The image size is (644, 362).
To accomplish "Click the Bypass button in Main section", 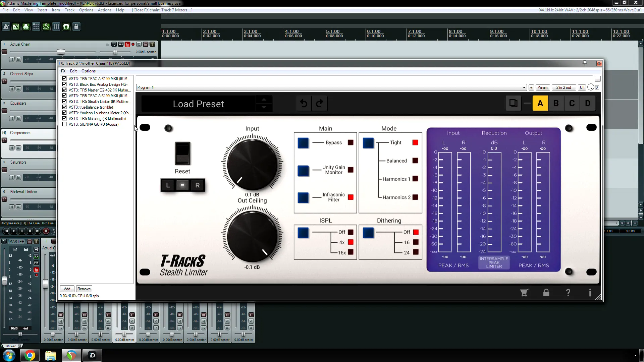I will pyautogui.click(x=303, y=142).
